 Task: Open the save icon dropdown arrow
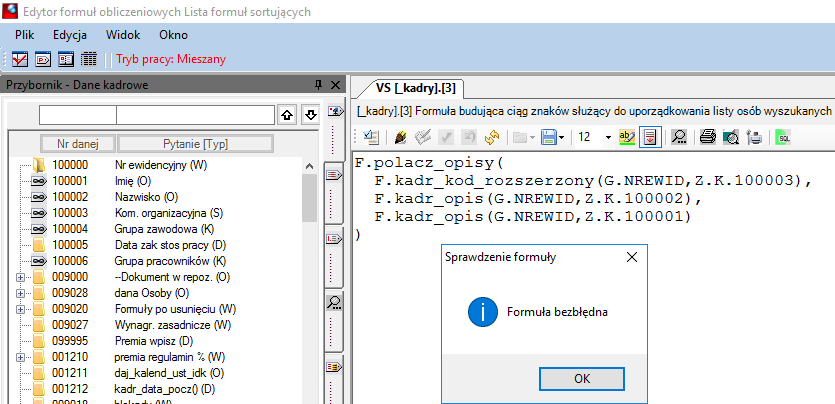point(561,138)
